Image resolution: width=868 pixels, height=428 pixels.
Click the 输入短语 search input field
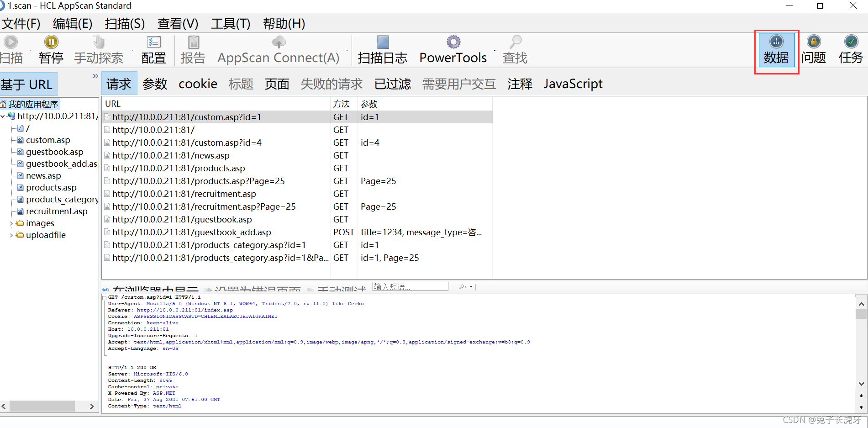tap(410, 286)
